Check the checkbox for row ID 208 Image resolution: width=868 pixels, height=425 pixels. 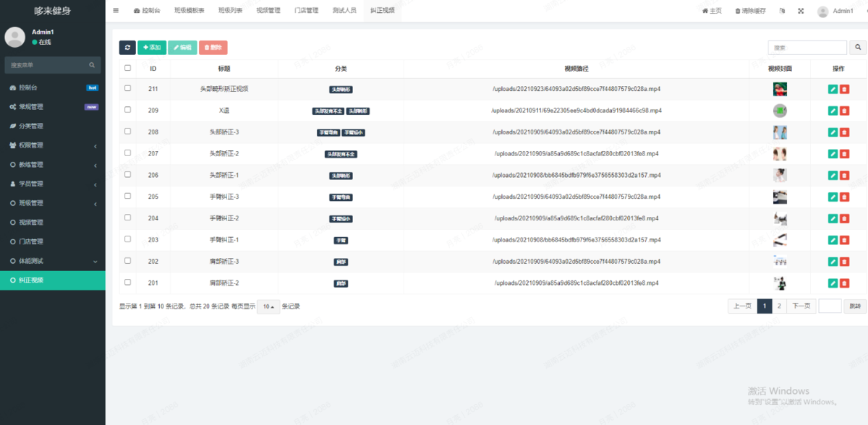click(128, 132)
